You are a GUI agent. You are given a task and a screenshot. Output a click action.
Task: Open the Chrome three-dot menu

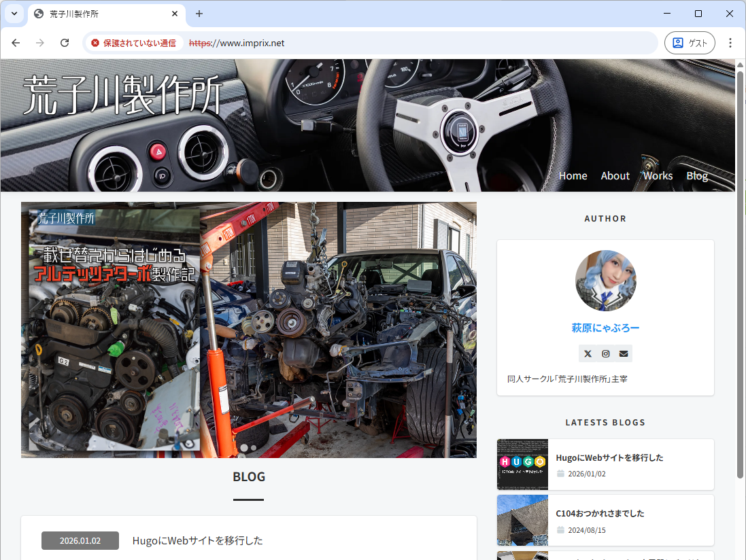pos(730,43)
